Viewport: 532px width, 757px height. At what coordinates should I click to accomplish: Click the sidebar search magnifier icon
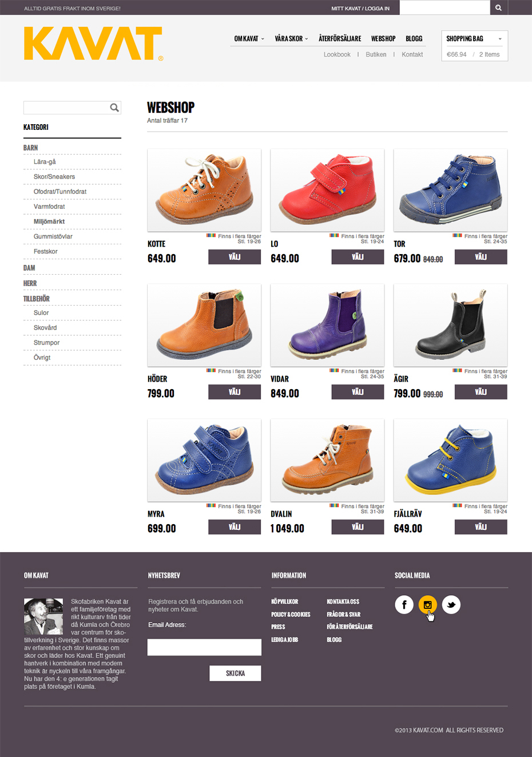[114, 108]
